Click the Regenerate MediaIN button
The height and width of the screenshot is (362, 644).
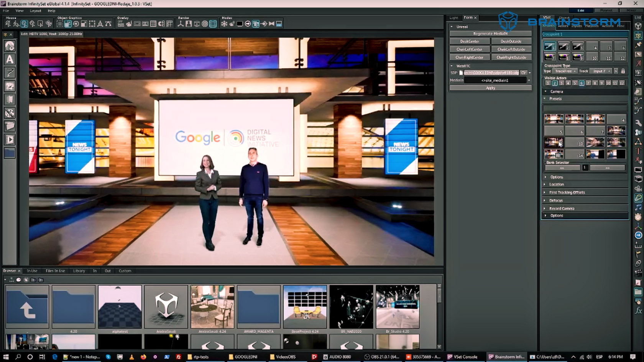click(x=490, y=34)
